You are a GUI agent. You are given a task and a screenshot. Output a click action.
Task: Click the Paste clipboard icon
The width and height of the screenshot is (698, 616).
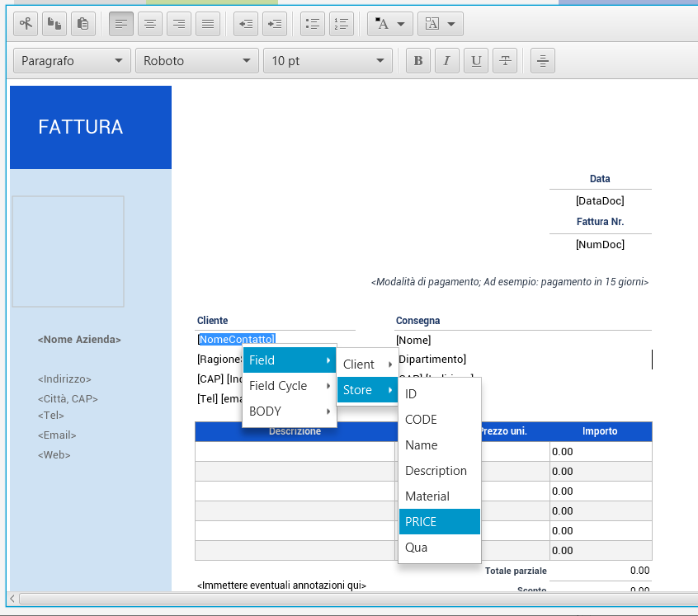tap(83, 24)
